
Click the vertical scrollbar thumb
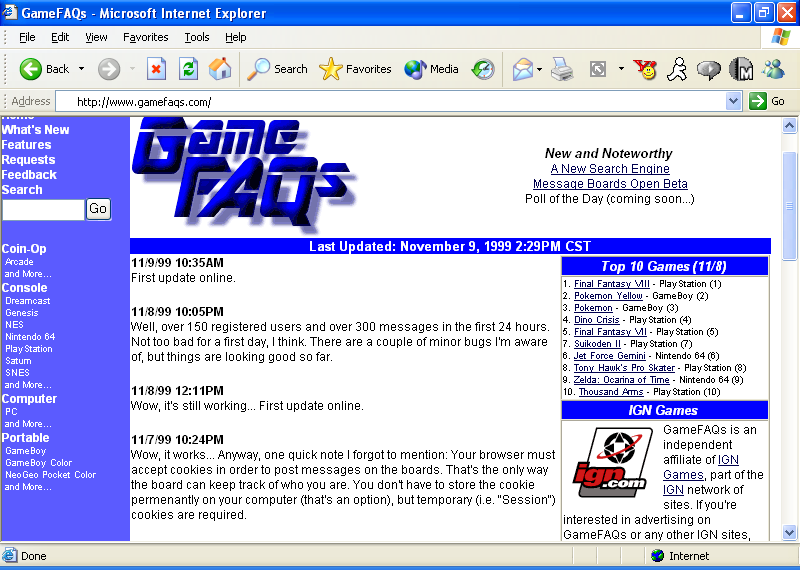pos(789,206)
